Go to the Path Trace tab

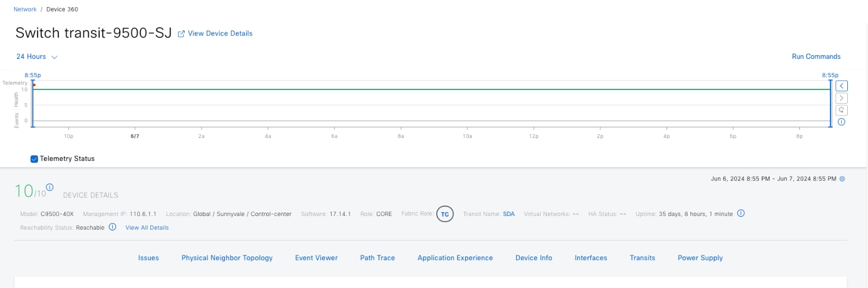coord(377,258)
